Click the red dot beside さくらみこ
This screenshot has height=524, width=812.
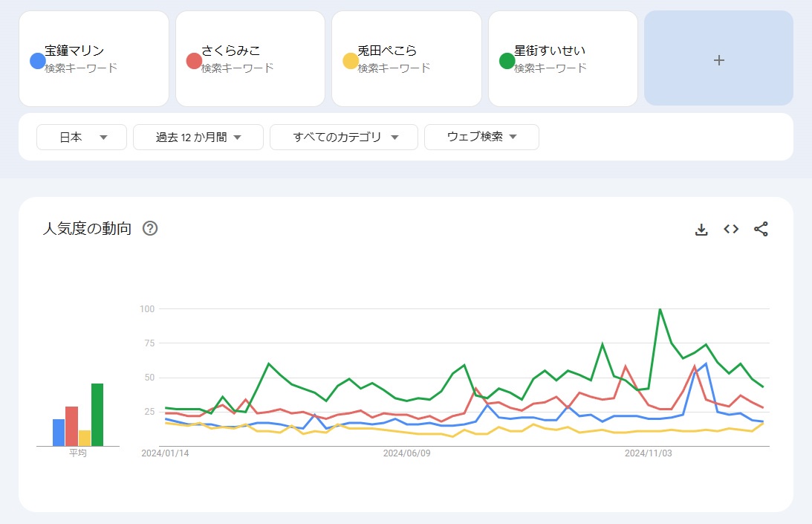194,60
